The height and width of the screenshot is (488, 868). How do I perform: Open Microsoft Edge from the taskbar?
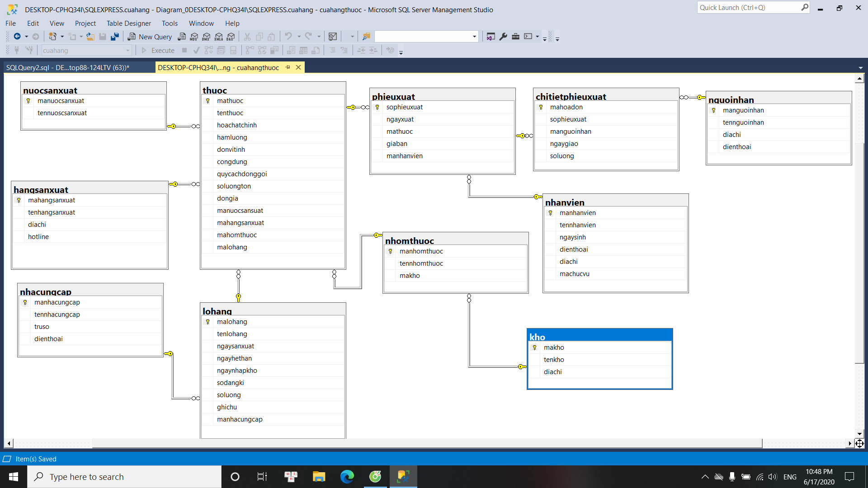tap(347, 477)
